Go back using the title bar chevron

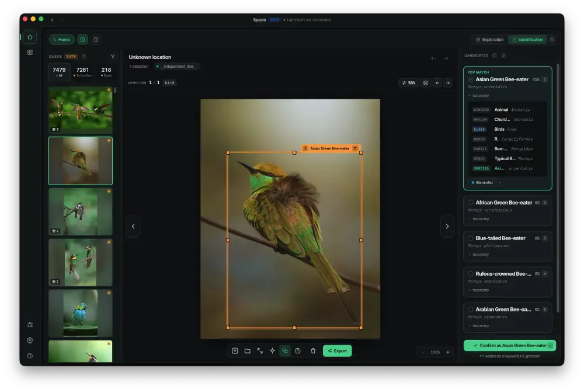point(53,20)
